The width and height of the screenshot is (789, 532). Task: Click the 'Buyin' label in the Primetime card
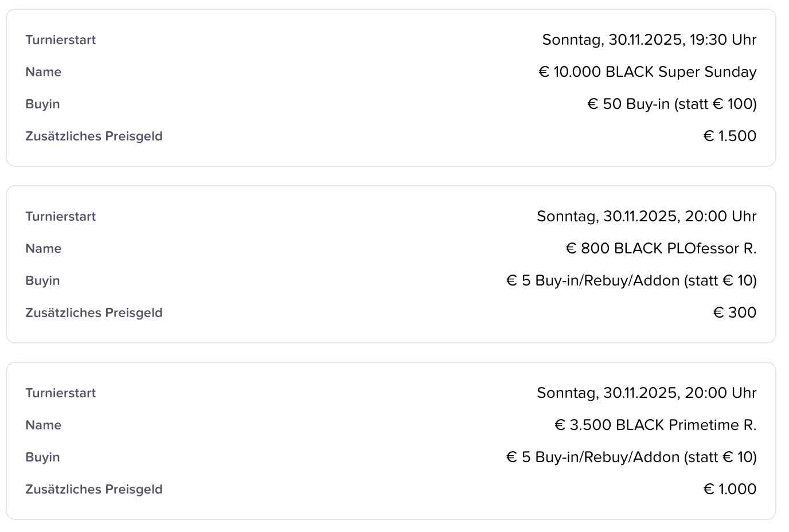[42, 457]
